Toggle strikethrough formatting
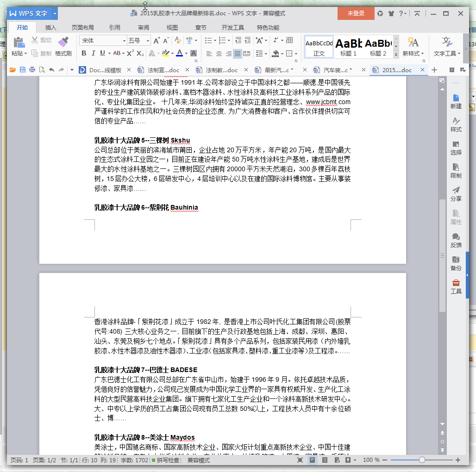 [117, 53]
